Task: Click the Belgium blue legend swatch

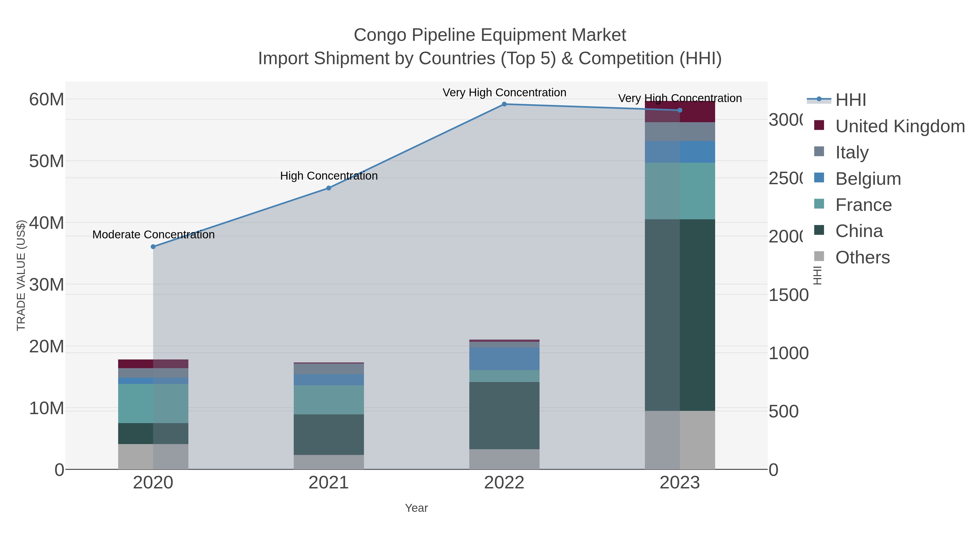Action: pos(819,178)
